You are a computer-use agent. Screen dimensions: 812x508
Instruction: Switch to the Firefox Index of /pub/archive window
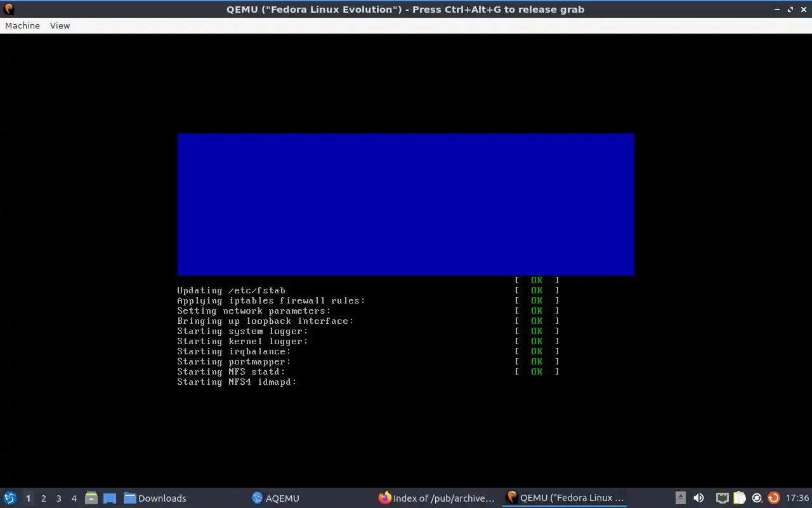pos(436,498)
